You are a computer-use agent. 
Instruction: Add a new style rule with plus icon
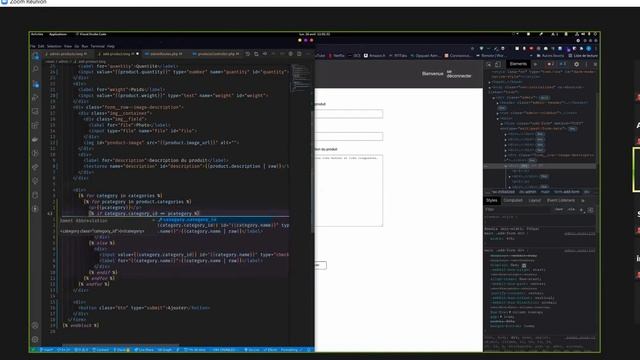pos(582,209)
